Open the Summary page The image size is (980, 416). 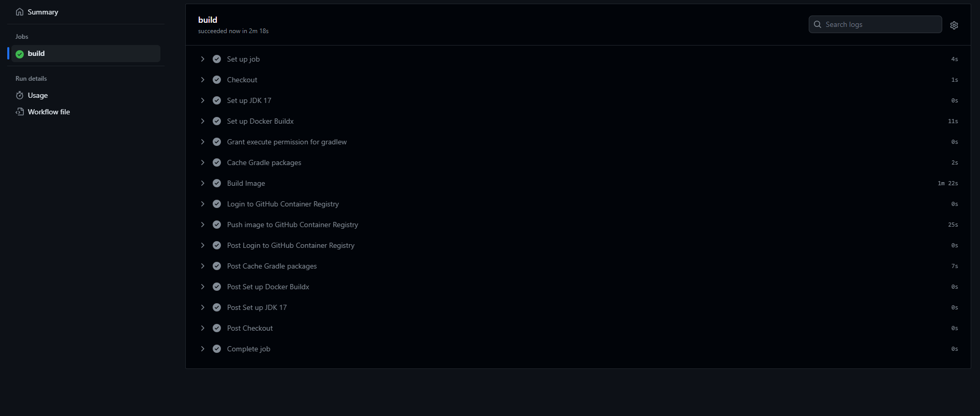43,12
